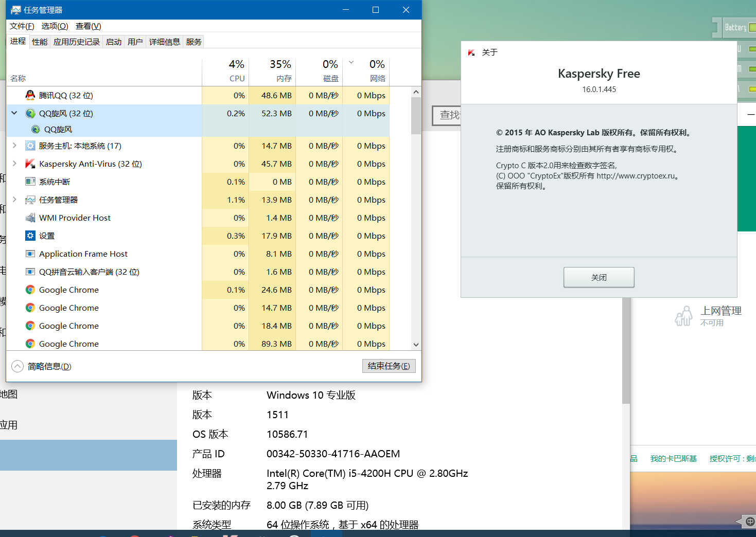Open the 文件(F) menu
Screen dimensions: 756x537
tap(22, 26)
